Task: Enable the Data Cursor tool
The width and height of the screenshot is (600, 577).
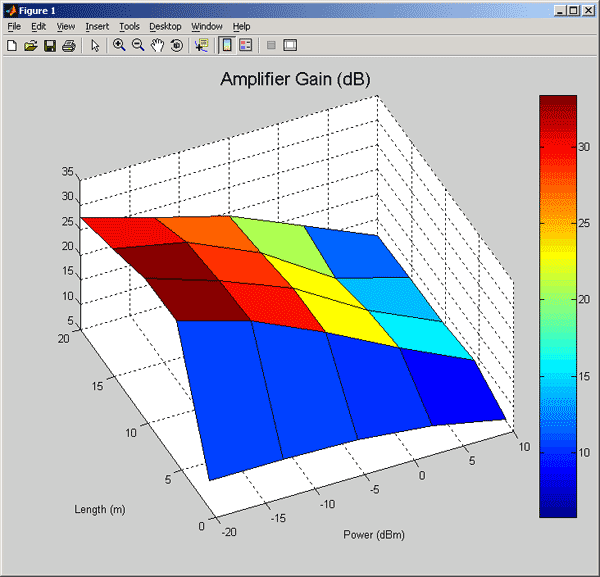Action: (x=201, y=46)
